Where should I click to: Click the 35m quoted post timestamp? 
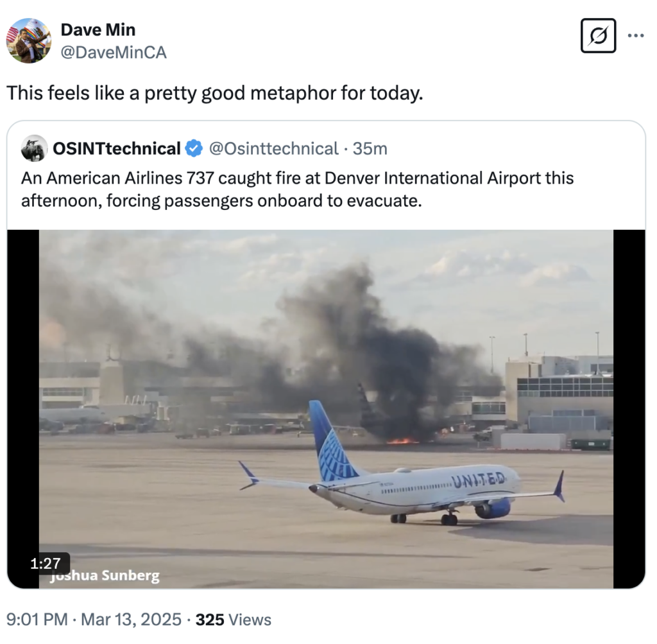(370, 149)
